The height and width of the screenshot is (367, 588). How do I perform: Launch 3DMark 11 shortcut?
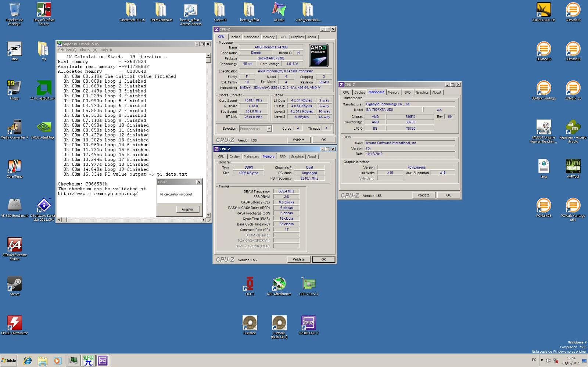coord(573,90)
